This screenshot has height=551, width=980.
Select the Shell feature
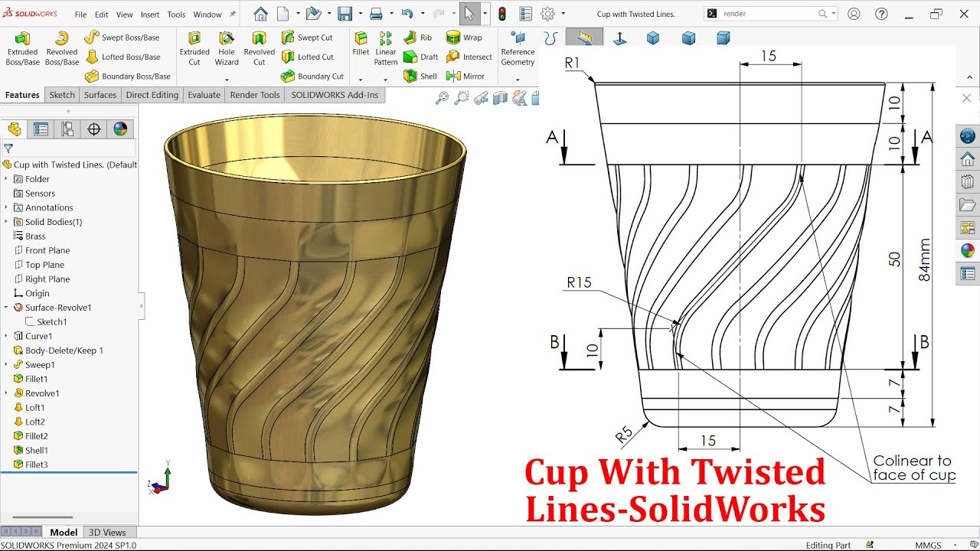pos(420,77)
